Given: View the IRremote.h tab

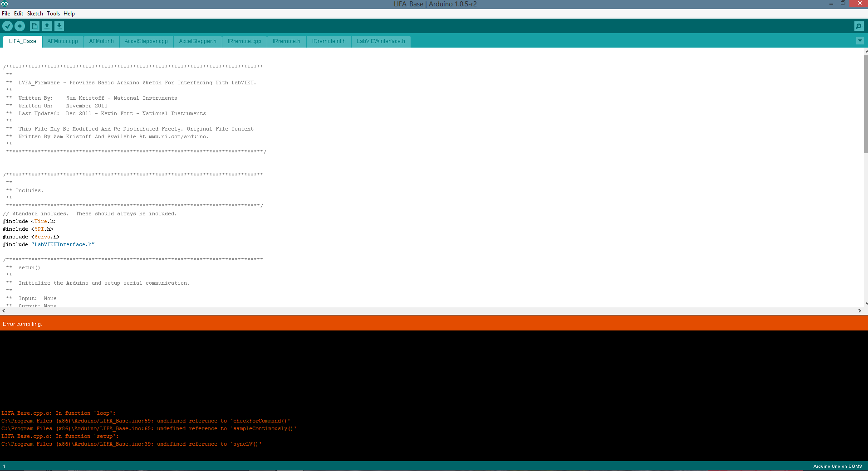Looking at the screenshot, I should tap(287, 41).
